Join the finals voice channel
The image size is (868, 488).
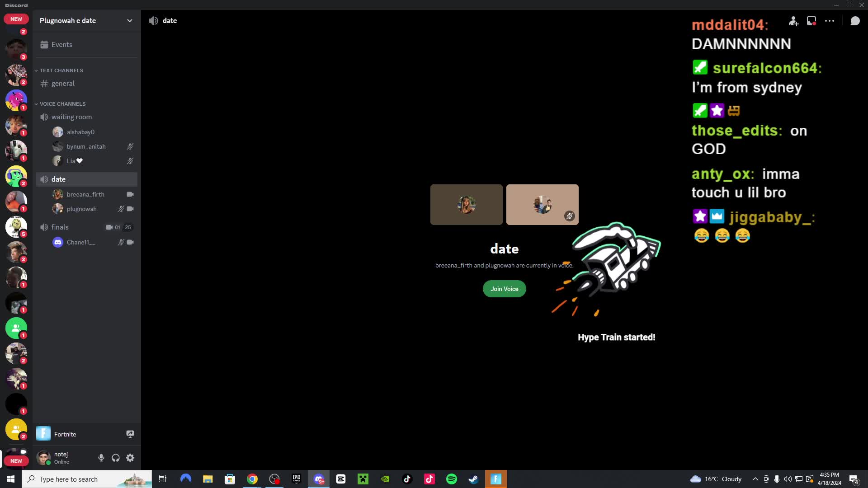tap(86, 227)
